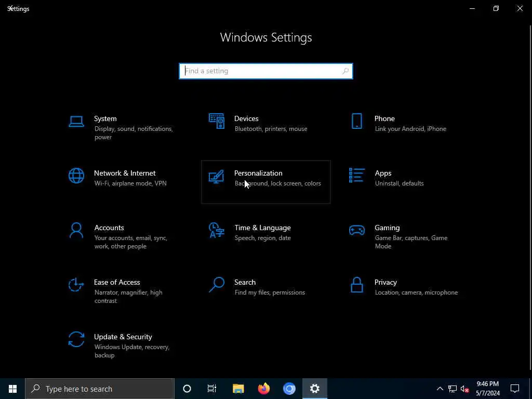532x399 pixels.
Task: Click 'Wi-Fi, airplane mode, VPN' text
Action: coord(130,183)
